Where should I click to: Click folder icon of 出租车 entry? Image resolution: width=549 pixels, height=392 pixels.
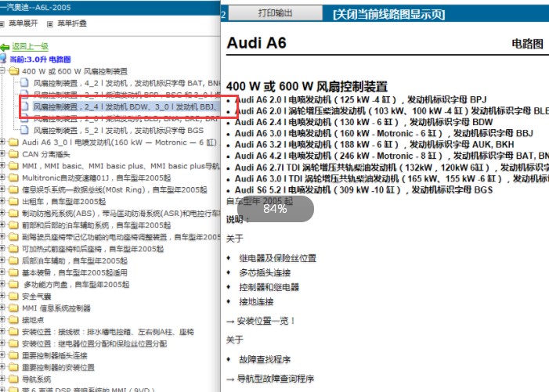pyautogui.click(x=13, y=201)
